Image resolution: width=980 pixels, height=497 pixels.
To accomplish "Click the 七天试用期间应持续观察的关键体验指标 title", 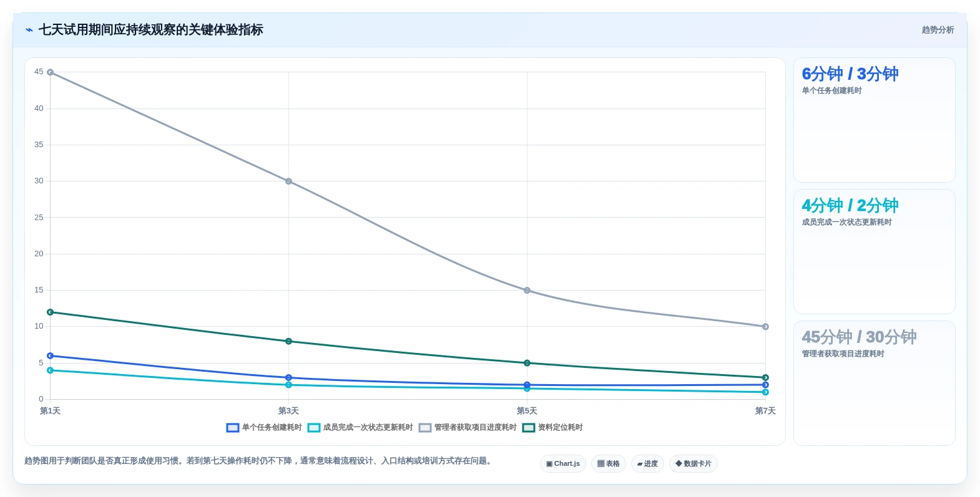I will (x=151, y=30).
